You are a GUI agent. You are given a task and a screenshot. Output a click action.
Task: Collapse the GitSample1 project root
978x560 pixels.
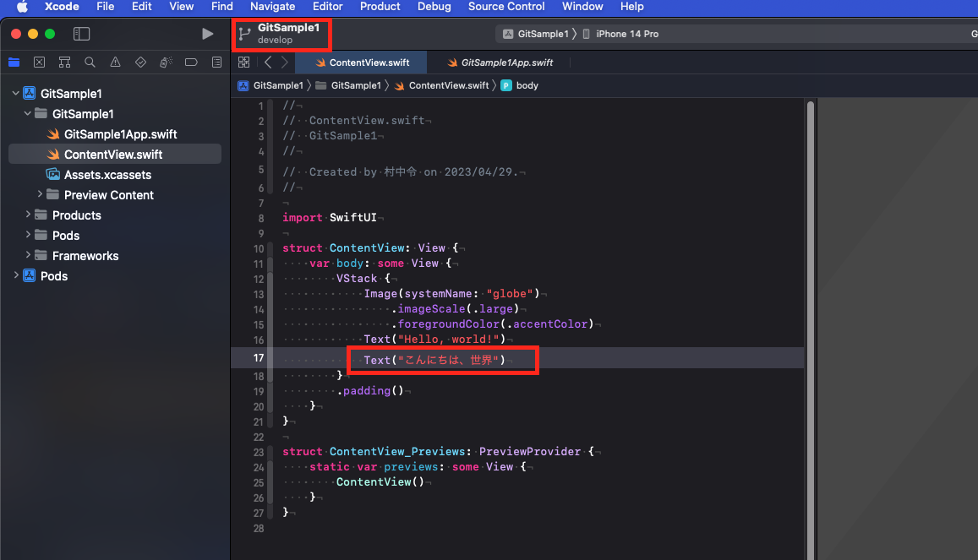tap(15, 93)
